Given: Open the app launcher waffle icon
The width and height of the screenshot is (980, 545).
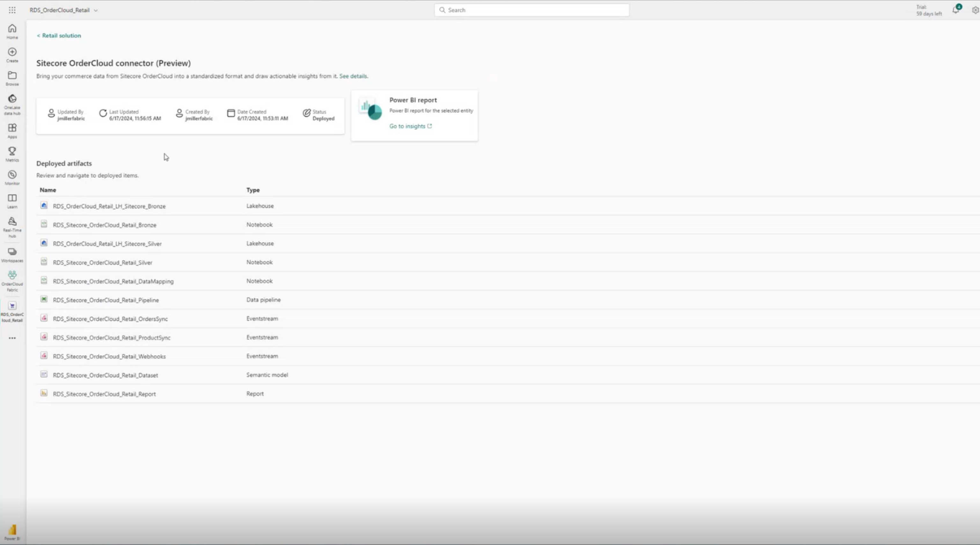Looking at the screenshot, I should 12,10.
